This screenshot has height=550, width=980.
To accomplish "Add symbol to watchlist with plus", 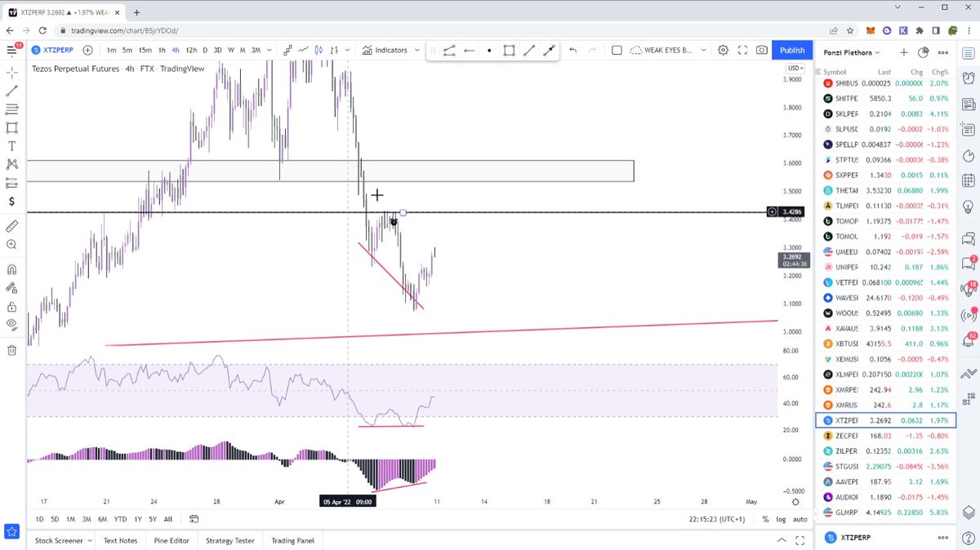I will (x=904, y=52).
